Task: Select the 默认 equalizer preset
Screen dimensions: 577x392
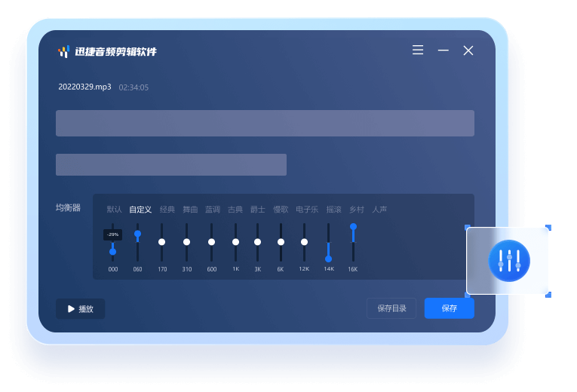Action: coord(114,210)
